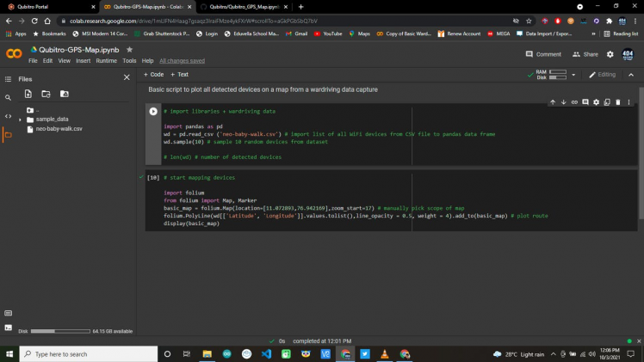The image size is (644, 362).
Task: Open the search sidebar icon
Action: (x=8, y=98)
